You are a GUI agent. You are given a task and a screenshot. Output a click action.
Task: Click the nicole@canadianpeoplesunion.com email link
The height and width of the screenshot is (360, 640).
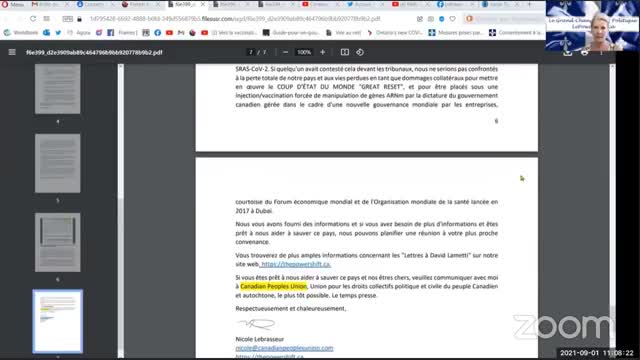pos(284,348)
